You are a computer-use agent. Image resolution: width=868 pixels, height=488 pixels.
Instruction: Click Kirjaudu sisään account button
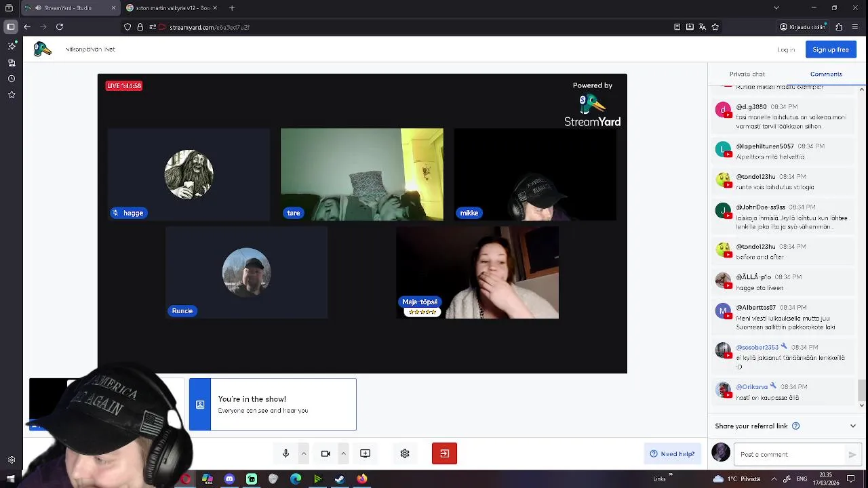(x=803, y=27)
